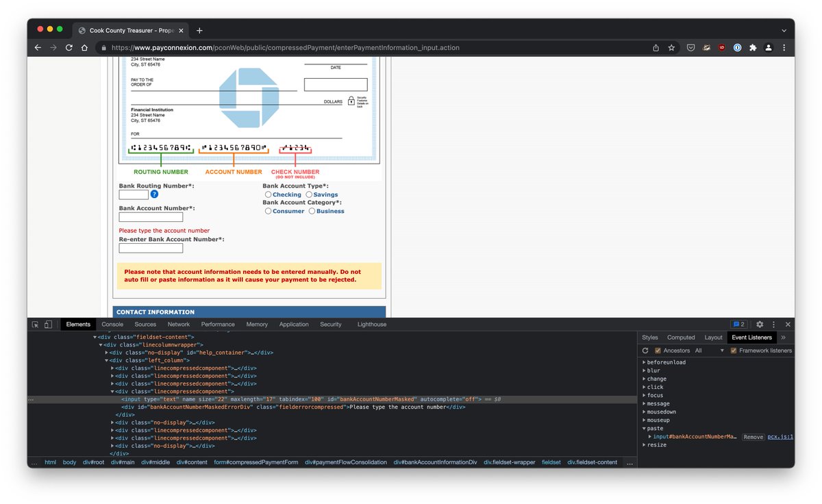Expand the focus event listener
The height and width of the screenshot is (504, 822).
(644, 395)
